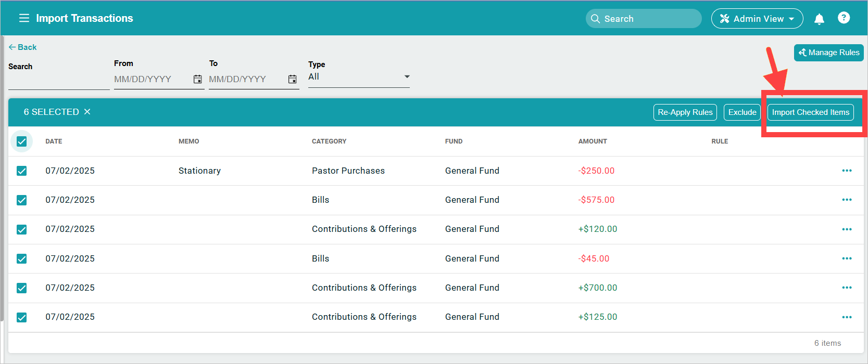Open more options for -$575.00 transaction
Screen dimensions: 868x364
pos(847,200)
